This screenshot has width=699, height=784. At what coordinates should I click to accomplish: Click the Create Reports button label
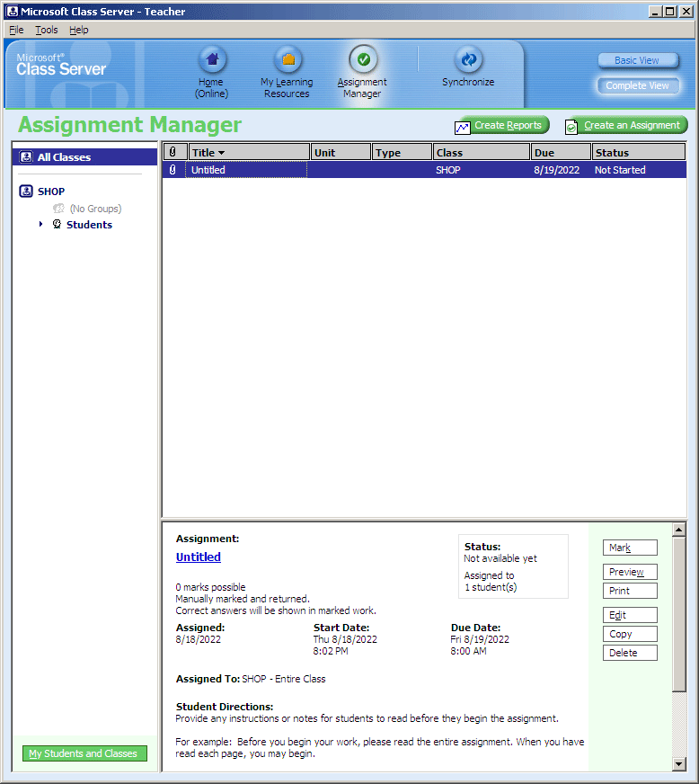click(x=508, y=125)
